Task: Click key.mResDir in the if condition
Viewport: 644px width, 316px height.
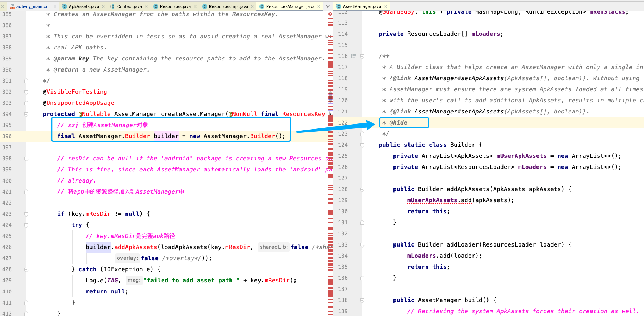Action: [x=91, y=214]
